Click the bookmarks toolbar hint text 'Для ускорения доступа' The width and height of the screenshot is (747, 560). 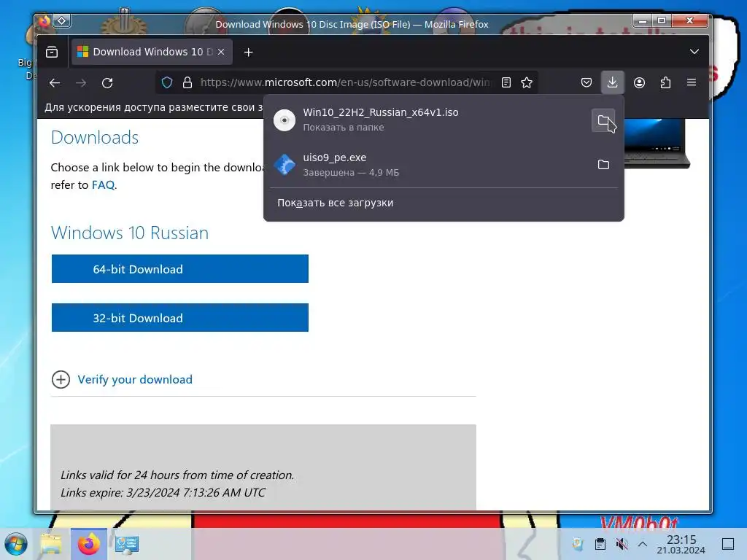pos(153,108)
